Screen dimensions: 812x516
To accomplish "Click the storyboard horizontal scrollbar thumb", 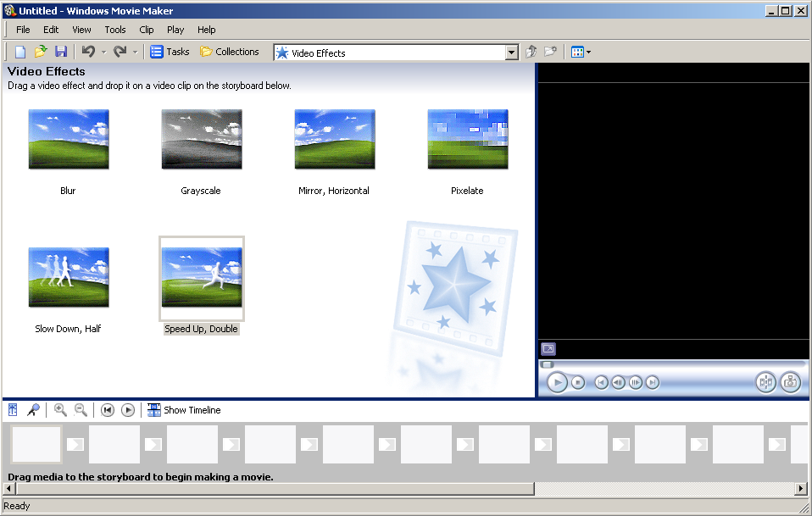I will 275,488.
